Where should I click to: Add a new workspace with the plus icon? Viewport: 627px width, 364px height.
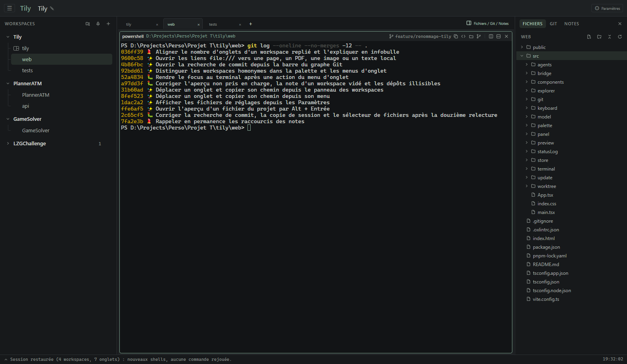(x=108, y=24)
